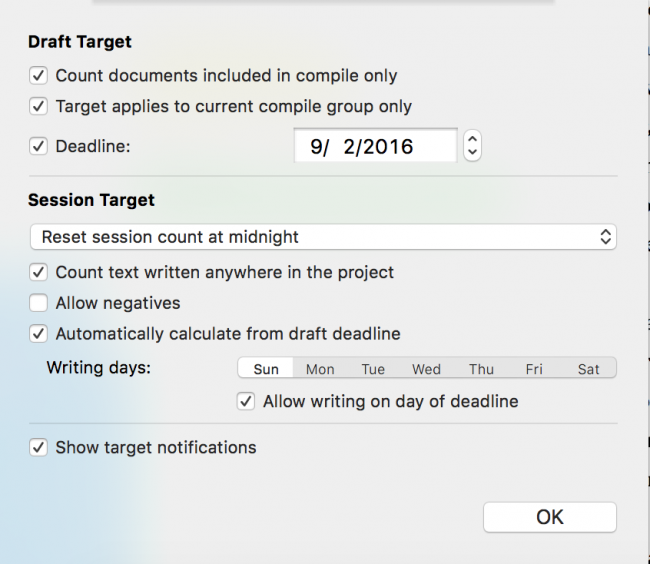Toggle Count text written anywhere in project

point(39,272)
